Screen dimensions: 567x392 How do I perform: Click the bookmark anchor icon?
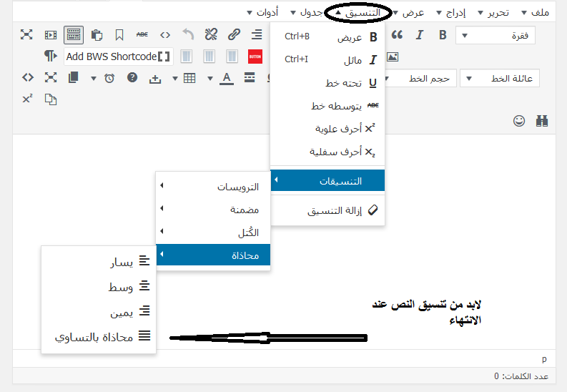[119, 34]
